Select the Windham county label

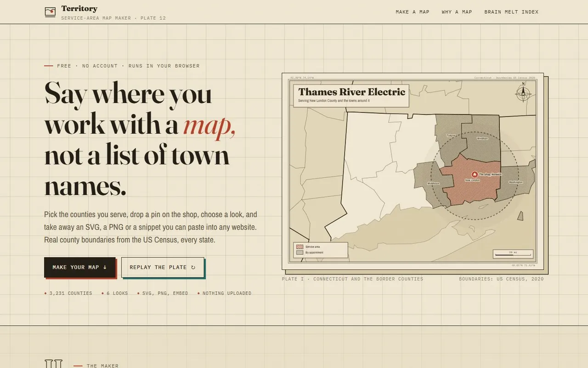click(x=482, y=138)
